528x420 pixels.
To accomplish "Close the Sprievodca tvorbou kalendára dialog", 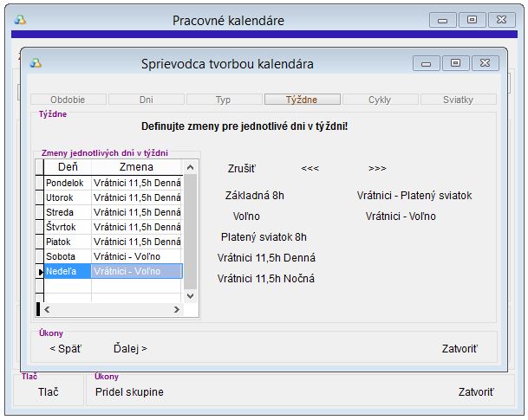I will 486,63.
